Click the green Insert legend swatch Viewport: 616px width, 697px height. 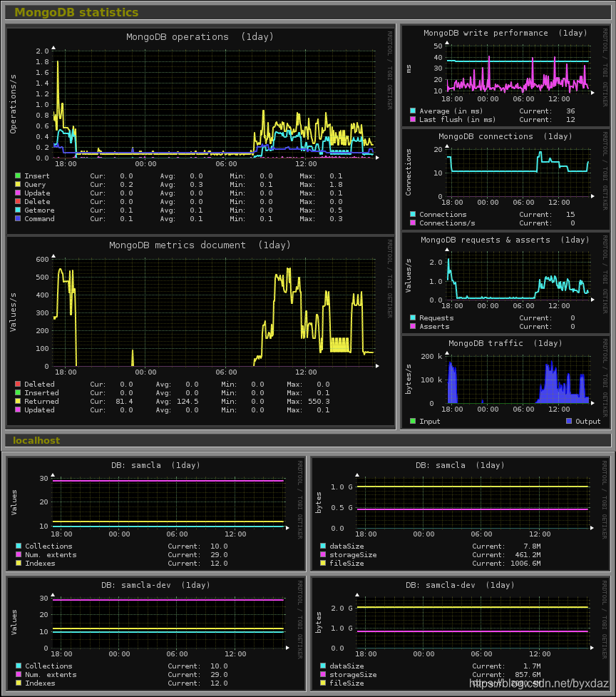click(18, 176)
